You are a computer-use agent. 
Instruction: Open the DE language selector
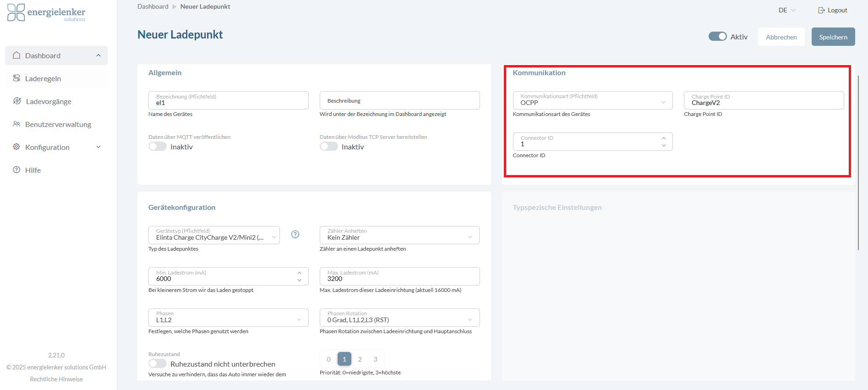pyautogui.click(x=787, y=10)
